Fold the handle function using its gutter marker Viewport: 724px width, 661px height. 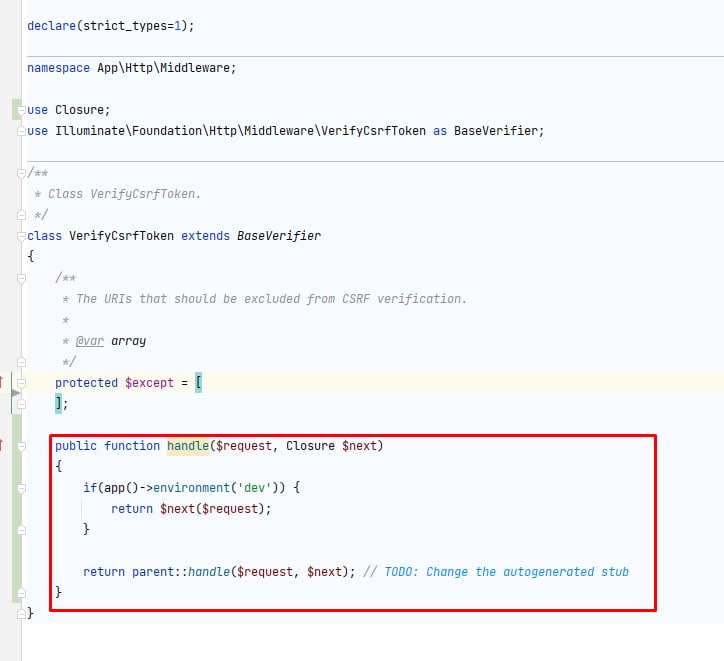(21, 446)
